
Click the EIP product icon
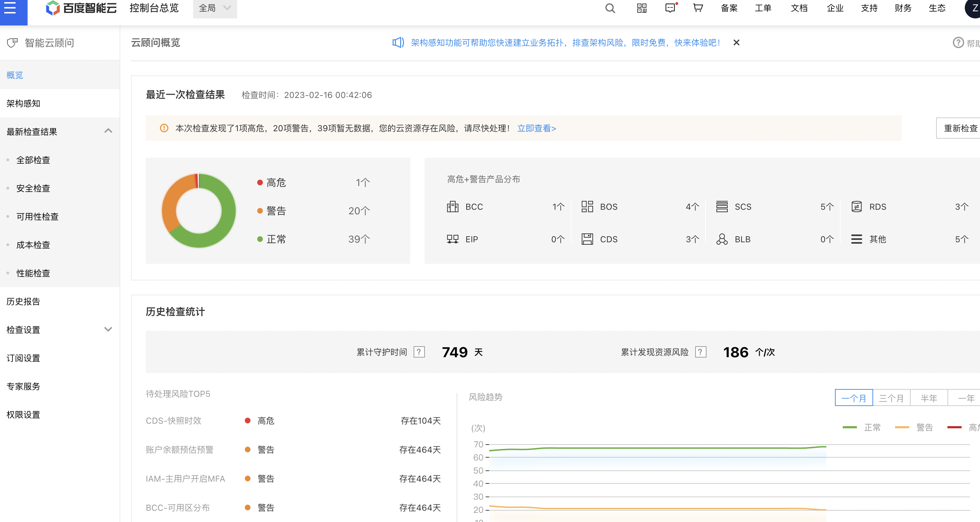452,239
